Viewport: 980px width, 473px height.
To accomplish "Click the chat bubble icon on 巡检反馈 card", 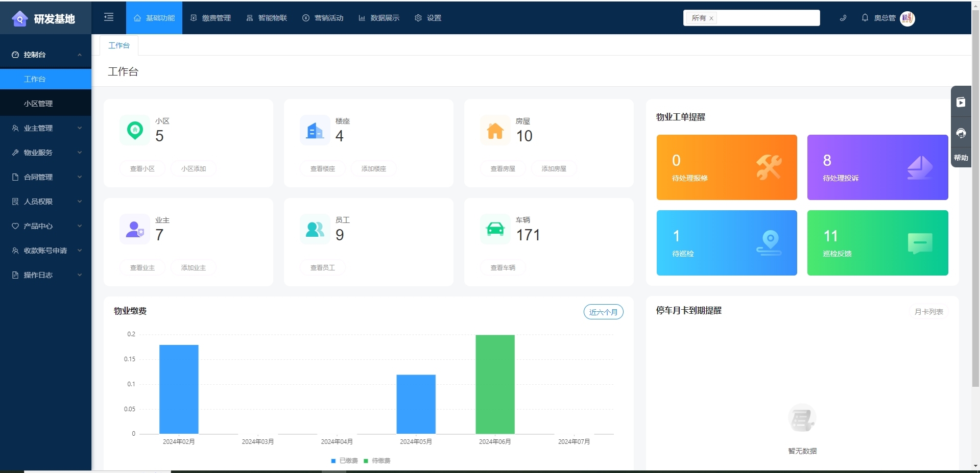I will [920, 243].
